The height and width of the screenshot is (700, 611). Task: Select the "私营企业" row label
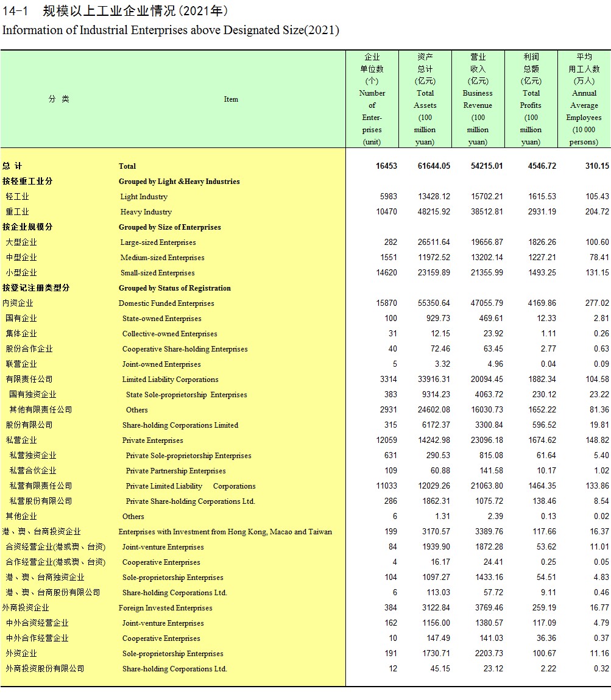21,440
